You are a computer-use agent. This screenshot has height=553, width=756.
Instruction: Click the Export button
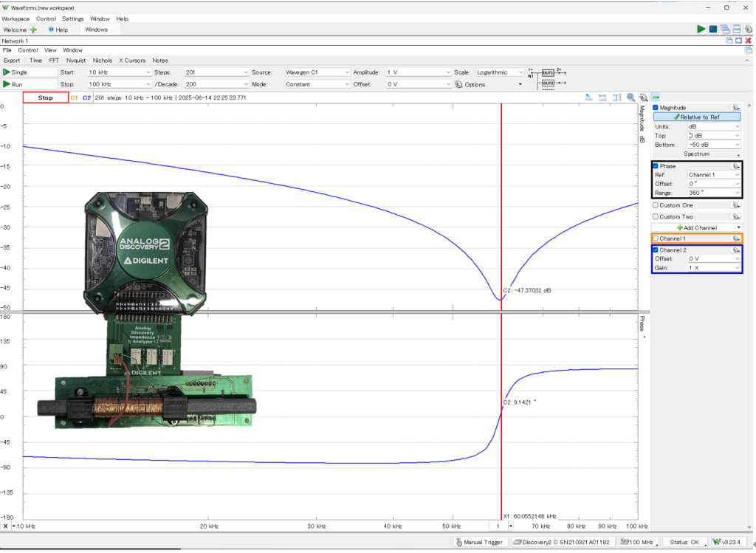[12, 61]
